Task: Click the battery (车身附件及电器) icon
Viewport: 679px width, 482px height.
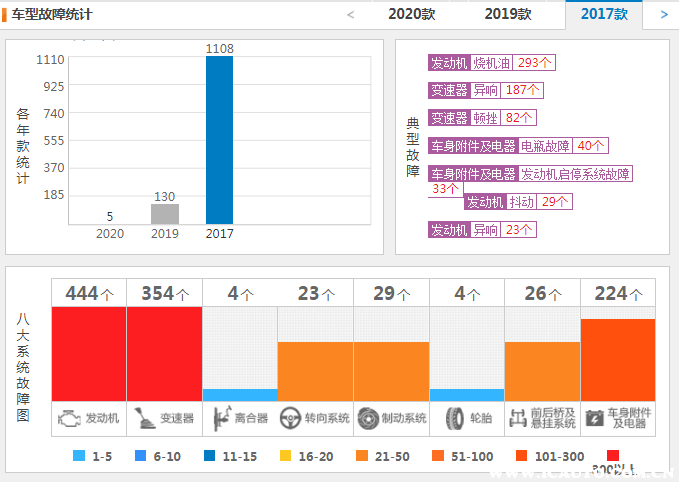Action: click(595, 418)
